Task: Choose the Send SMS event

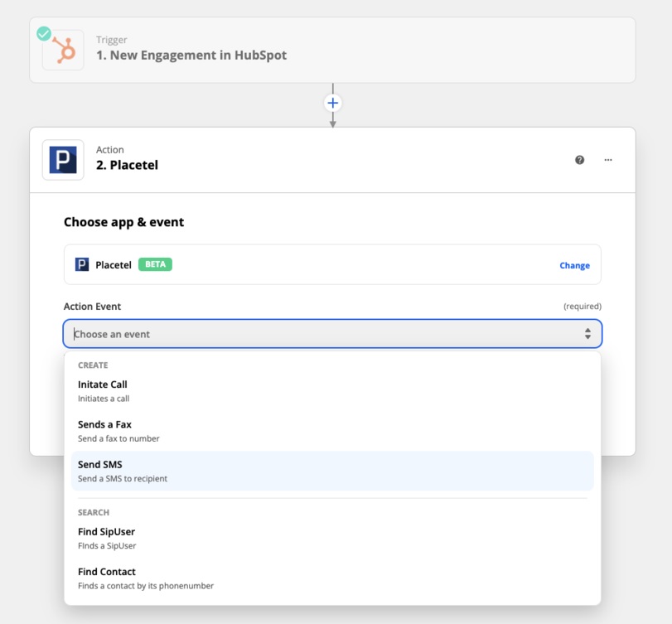Action: (x=332, y=471)
